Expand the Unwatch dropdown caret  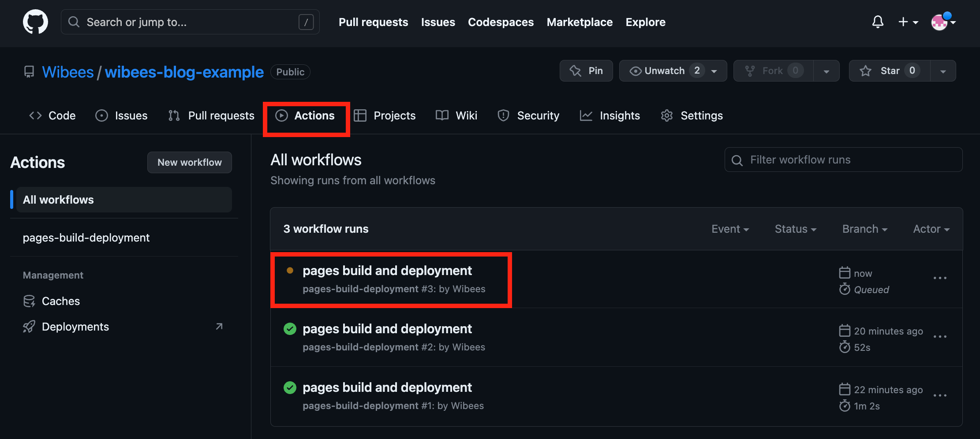714,71
